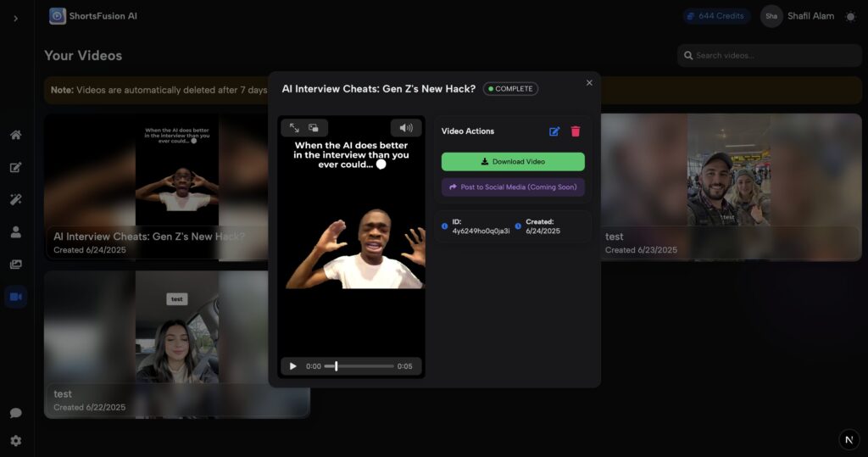Click the info icon next to Created
The height and width of the screenshot is (457, 868).
(x=518, y=226)
